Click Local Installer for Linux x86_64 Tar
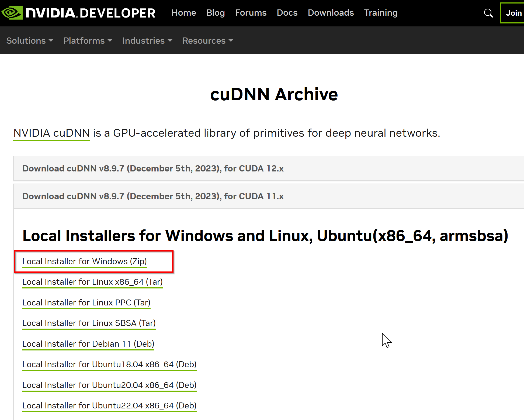The image size is (524, 420). point(92,281)
